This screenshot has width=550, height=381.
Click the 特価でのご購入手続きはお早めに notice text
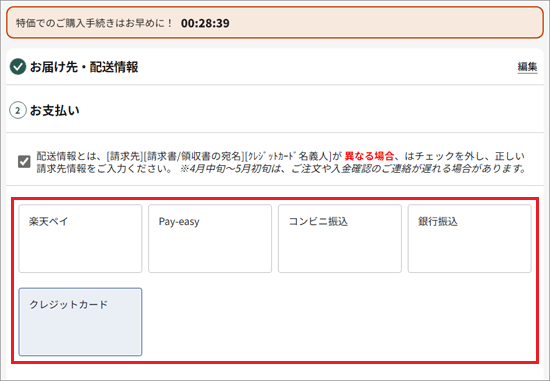point(94,23)
